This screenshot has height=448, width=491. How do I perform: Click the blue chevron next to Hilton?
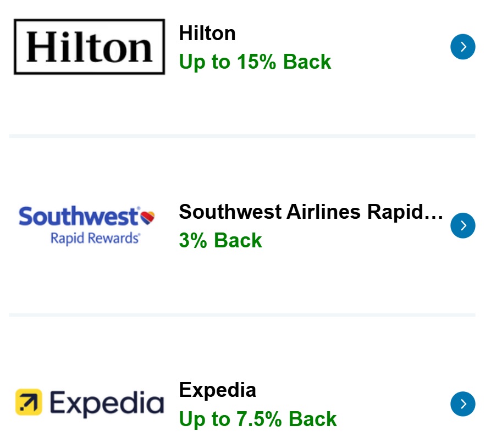462,47
